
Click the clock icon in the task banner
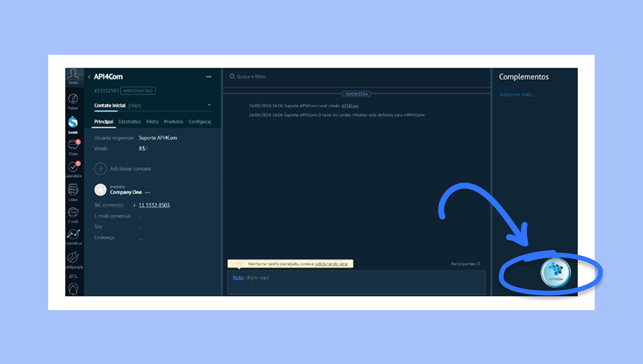[x=239, y=264]
